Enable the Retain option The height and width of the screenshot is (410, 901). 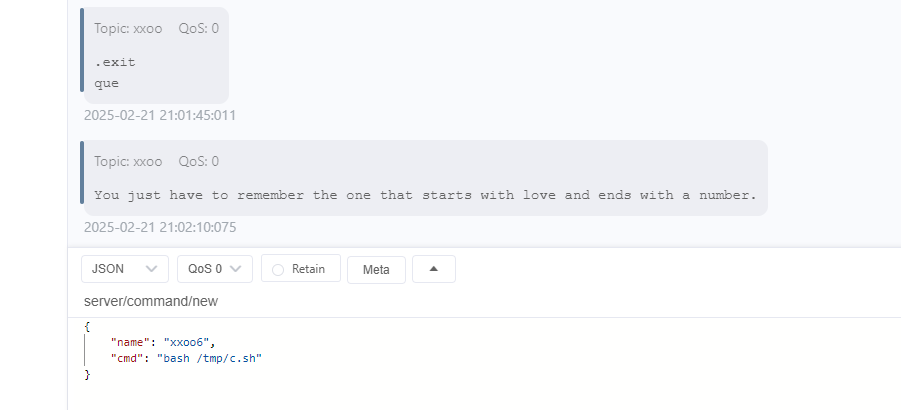pos(300,269)
